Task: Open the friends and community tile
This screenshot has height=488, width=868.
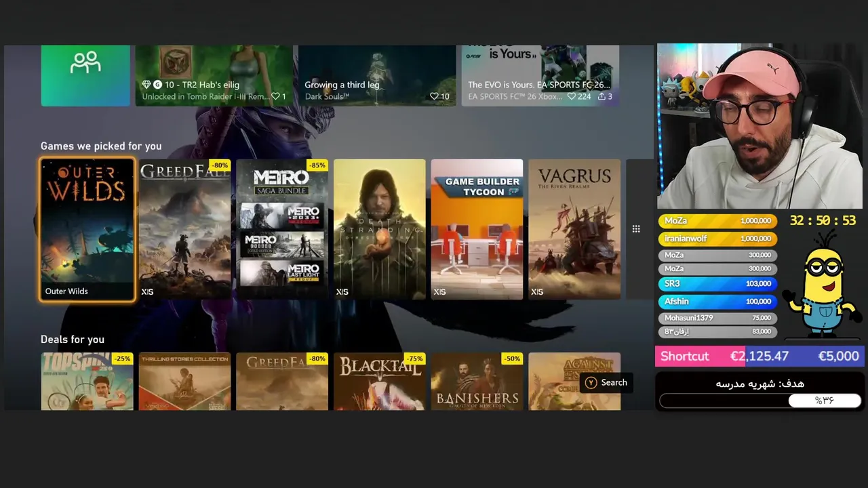Action: (85, 75)
